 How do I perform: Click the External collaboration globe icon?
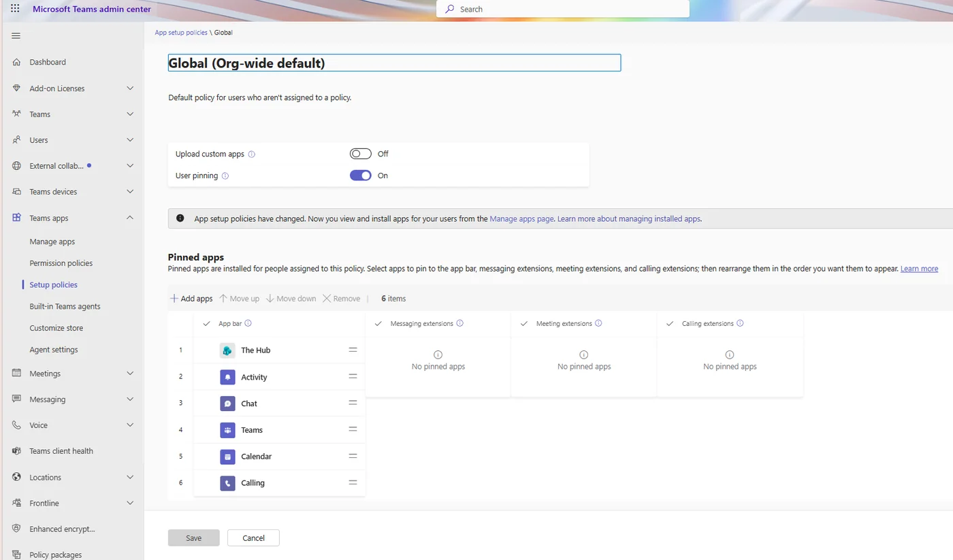click(16, 166)
